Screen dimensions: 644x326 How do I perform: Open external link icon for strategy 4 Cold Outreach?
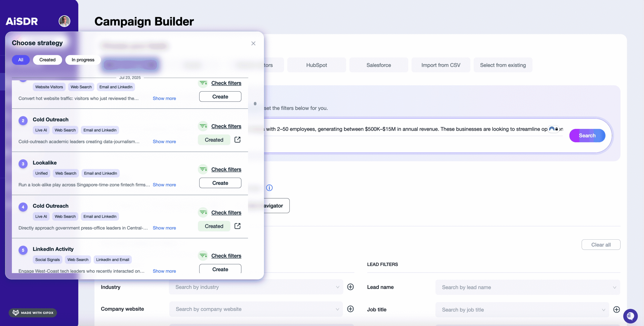tap(237, 226)
